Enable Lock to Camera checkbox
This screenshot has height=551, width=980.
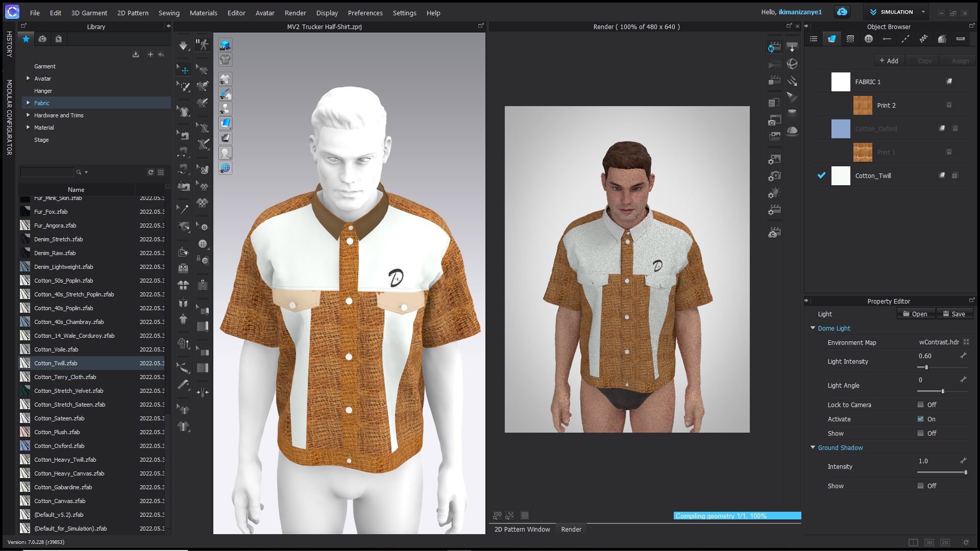click(x=920, y=405)
